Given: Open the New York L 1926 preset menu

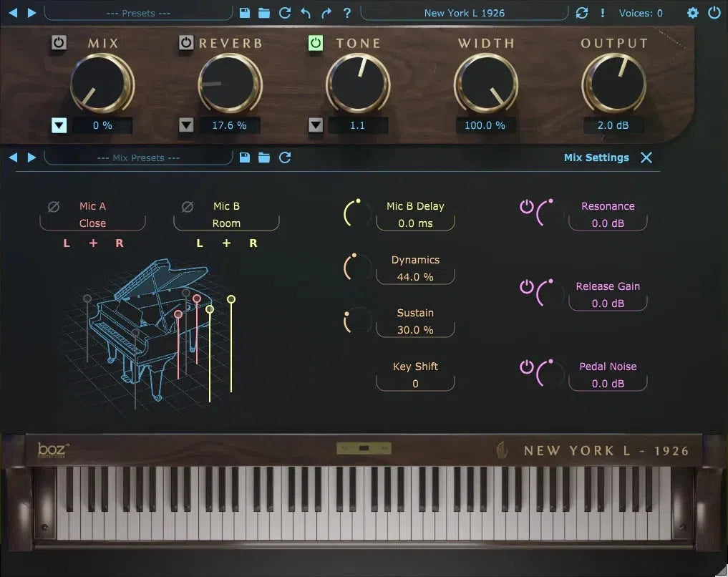Looking at the screenshot, I should point(464,12).
